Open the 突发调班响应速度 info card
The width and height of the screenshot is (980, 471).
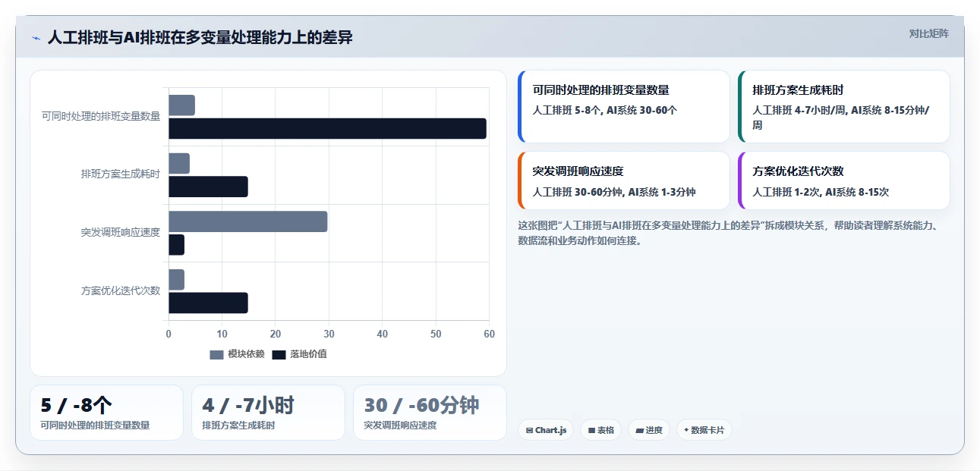624,181
